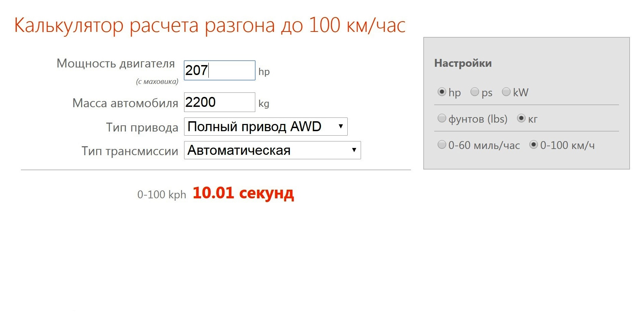The width and height of the screenshot is (644, 312).
Task: Select the ps power unit radio
Action: pyautogui.click(x=475, y=92)
